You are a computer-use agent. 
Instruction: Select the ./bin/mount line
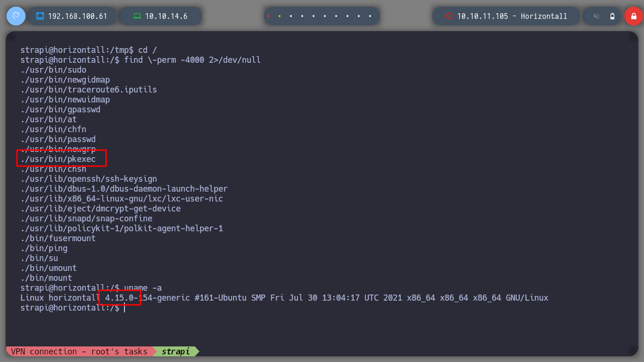pos(46,278)
